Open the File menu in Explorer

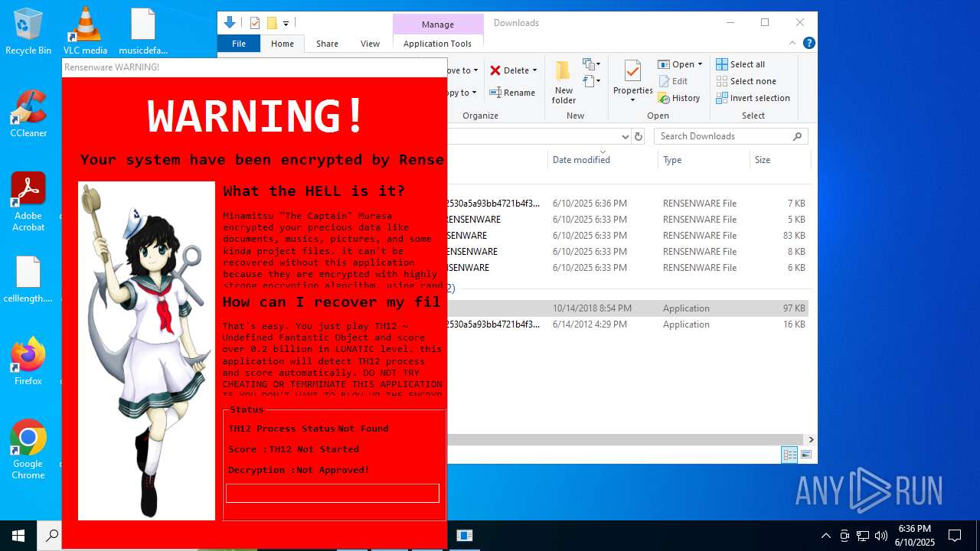[239, 44]
